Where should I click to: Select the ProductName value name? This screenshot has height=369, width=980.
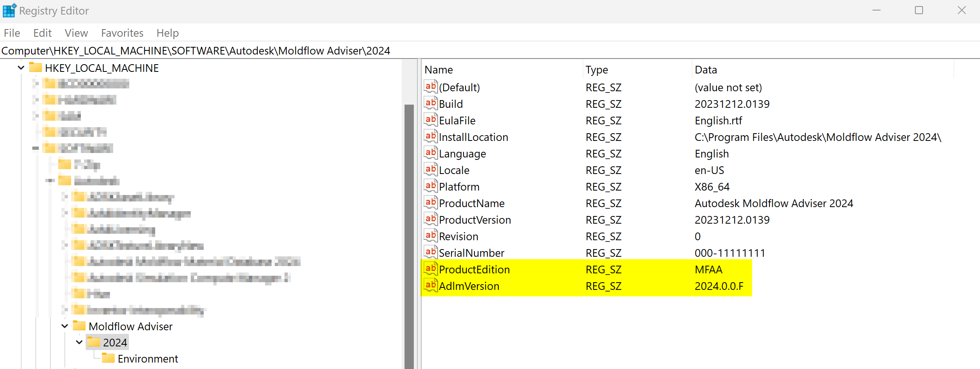pos(472,203)
